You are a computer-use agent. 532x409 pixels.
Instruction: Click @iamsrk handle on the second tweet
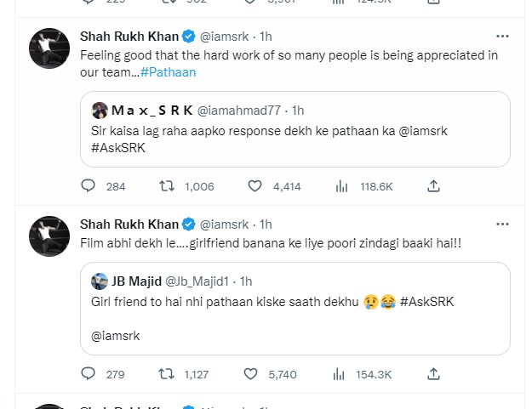coord(224,224)
